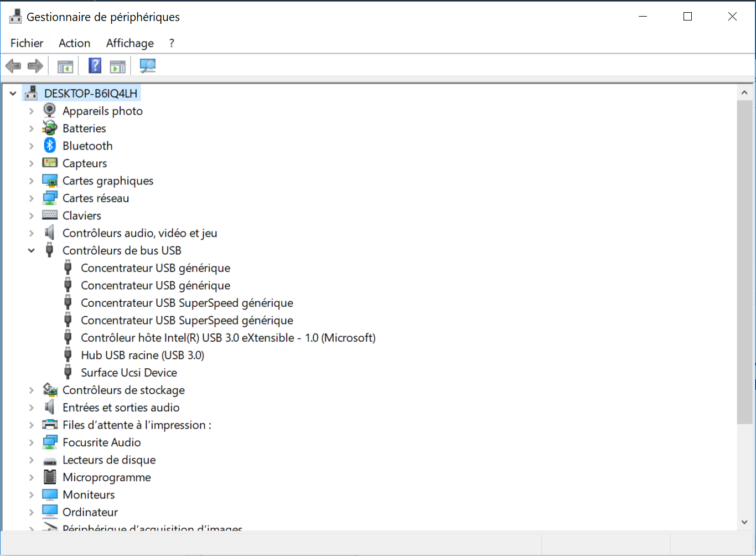This screenshot has height=556, width=756.
Task: Scan for hardware changes using monitor icon
Action: pos(148,66)
